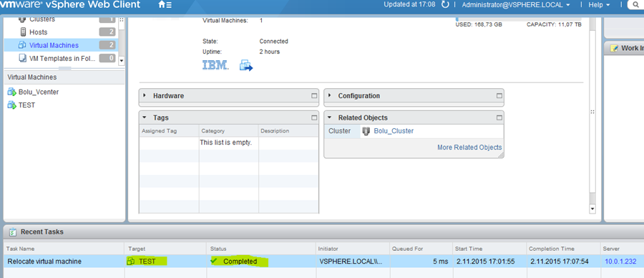Click the Recent Tasks panel icon

coord(13,232)
